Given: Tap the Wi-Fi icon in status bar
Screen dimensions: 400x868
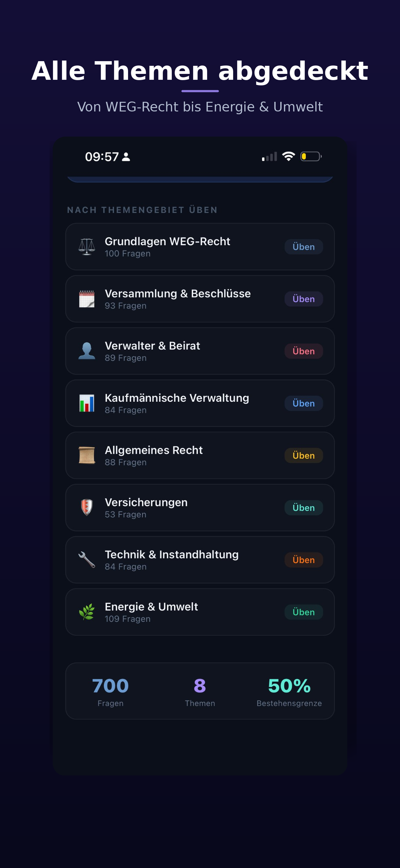Looking at the screenshot, I should pos(289,156).
